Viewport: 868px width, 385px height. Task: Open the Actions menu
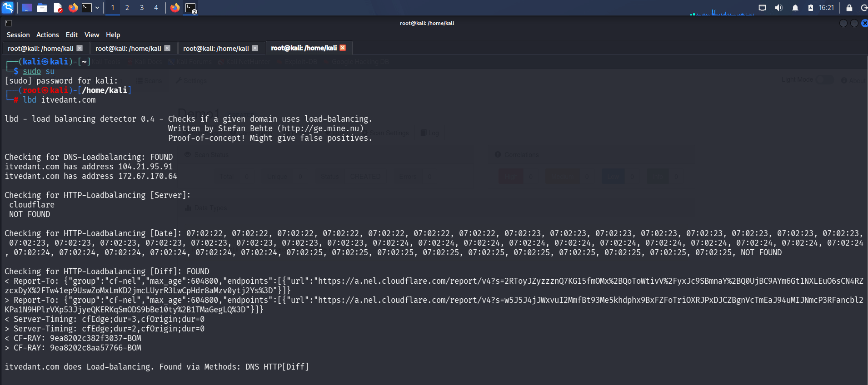pyautogui.click(x=48, y=35)
